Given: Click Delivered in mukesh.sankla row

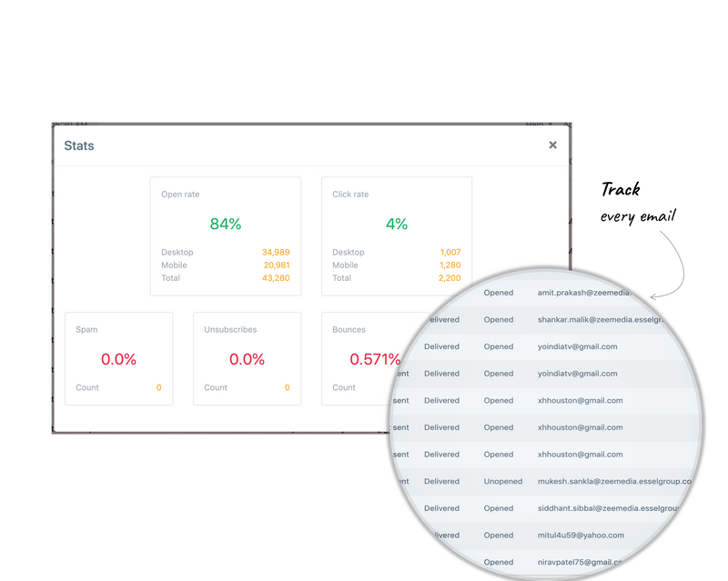Looking at the screenshot, I should click(x=441, y=481).
